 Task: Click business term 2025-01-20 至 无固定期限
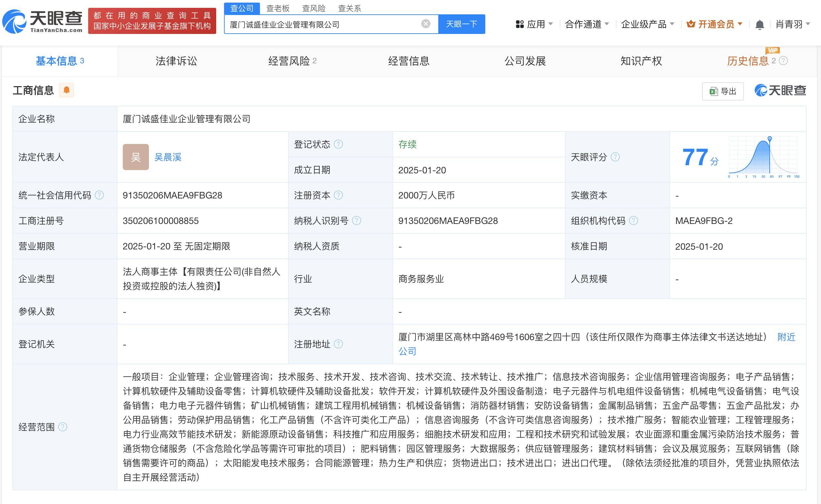tap(176, 246)
